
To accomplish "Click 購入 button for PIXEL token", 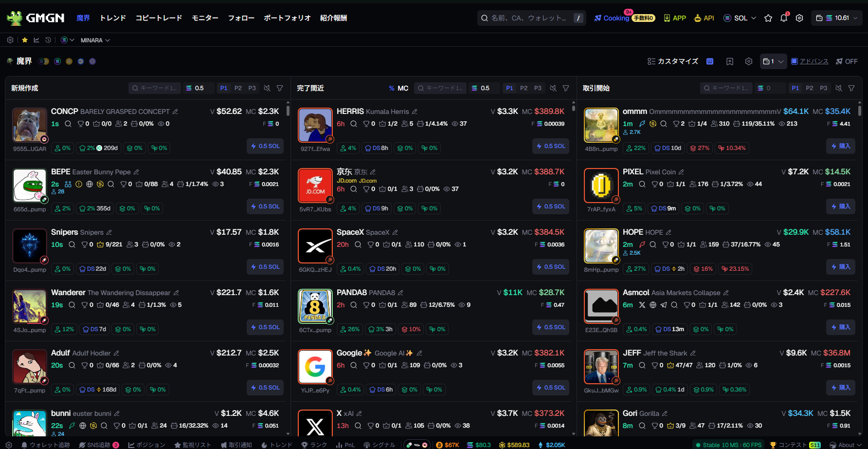I will [x=841, y=206].
